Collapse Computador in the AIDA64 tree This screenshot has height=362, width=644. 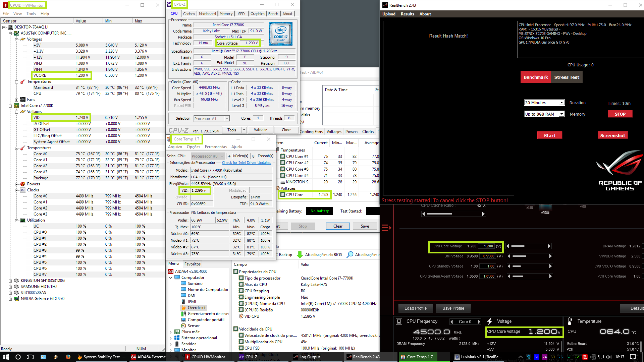click(171, 278)
